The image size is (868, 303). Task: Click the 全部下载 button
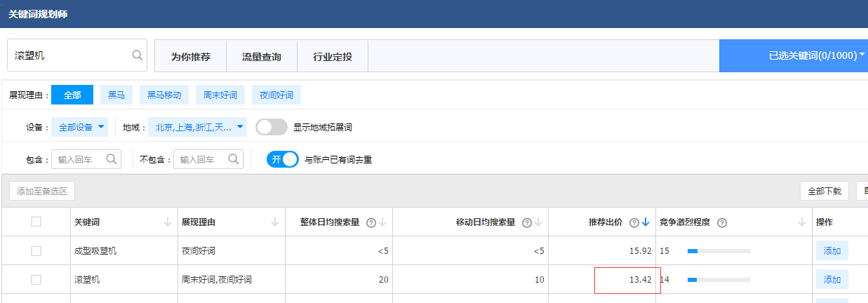click(x=824, y=191)
